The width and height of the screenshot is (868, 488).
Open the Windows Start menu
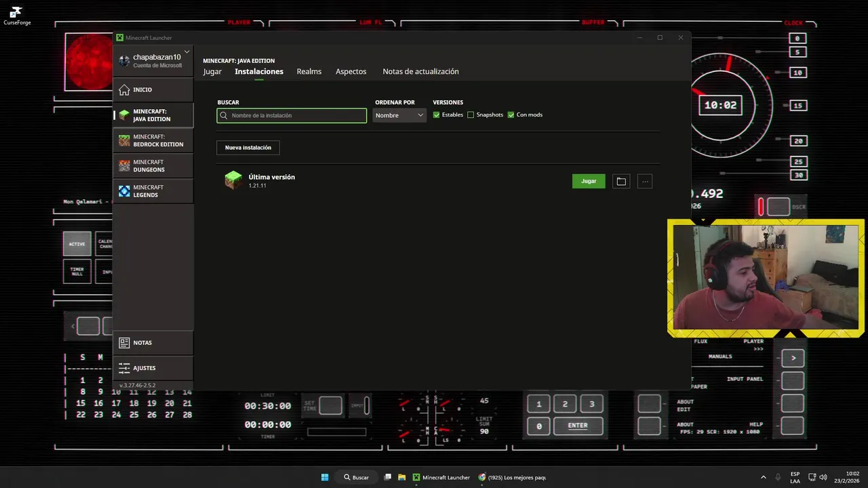(x=325, y=477)
